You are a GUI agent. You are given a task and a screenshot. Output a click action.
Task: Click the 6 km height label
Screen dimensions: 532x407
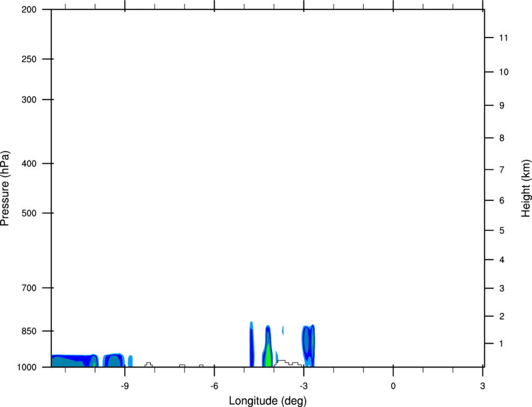click(x=502, y=200)
